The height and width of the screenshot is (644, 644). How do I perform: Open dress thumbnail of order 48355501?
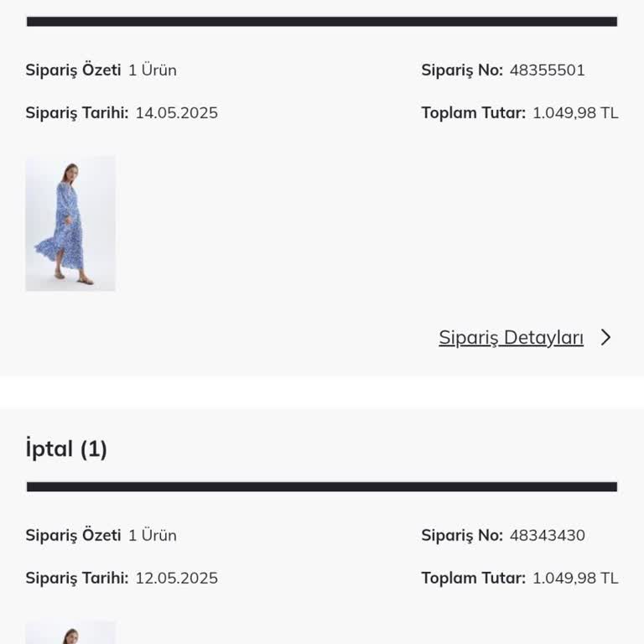[x=70, y=224]
